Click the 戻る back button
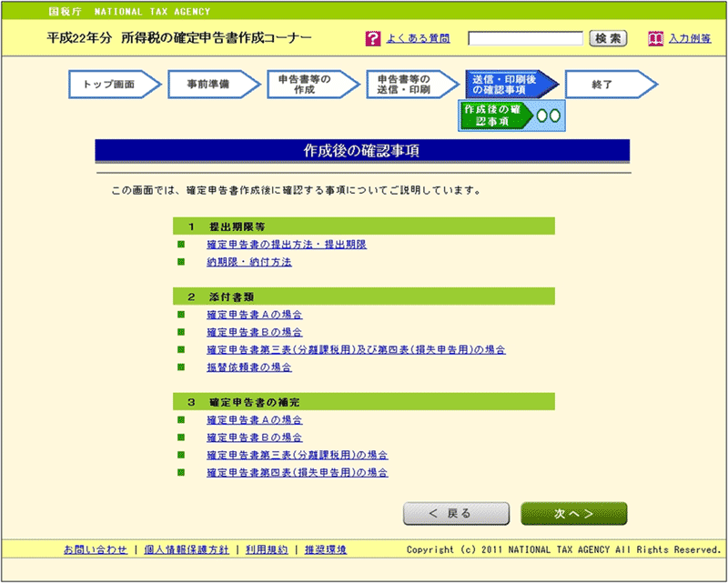The height and width of the screenshot is (583, 728). (450, 514)
